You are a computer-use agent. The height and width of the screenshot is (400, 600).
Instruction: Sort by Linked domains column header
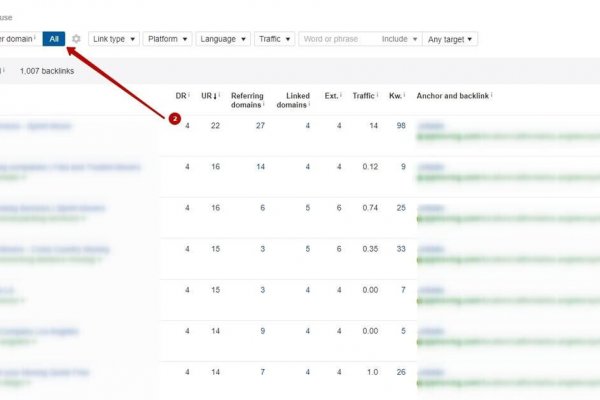293,99
